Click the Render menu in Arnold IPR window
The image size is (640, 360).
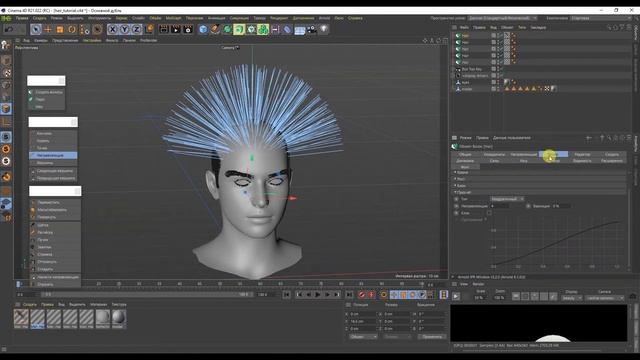pyautogui.click(x=478, y=284)
